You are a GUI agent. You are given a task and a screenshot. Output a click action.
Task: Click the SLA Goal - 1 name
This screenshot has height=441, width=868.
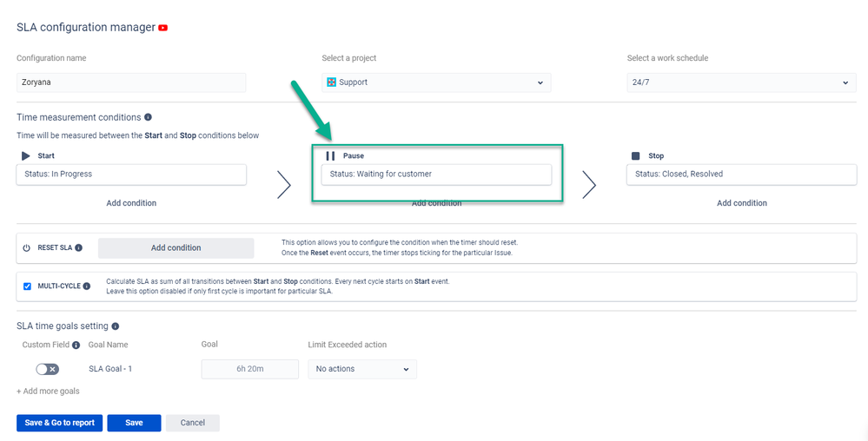click(x=110, y=369)
